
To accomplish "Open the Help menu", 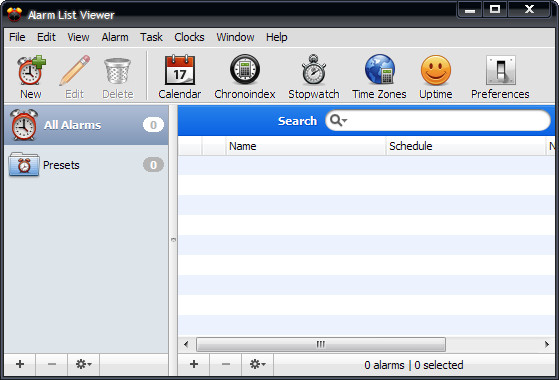I will (x=277, y=37).
